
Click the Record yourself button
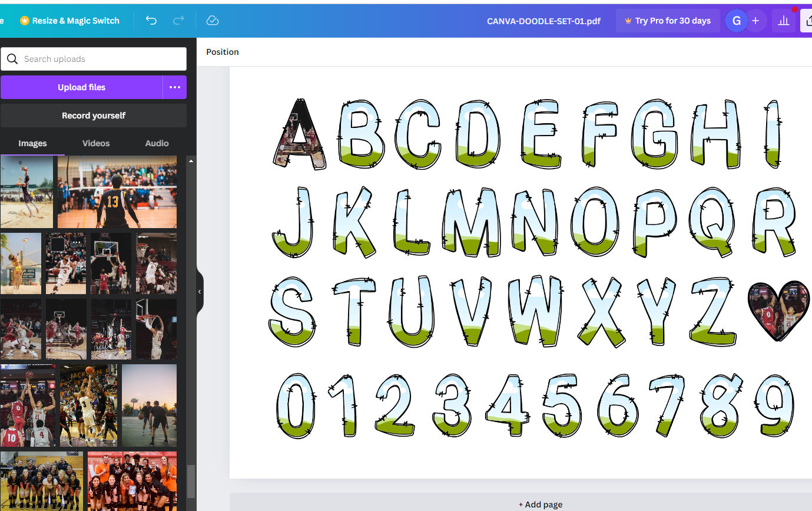[x=94, y=115]
